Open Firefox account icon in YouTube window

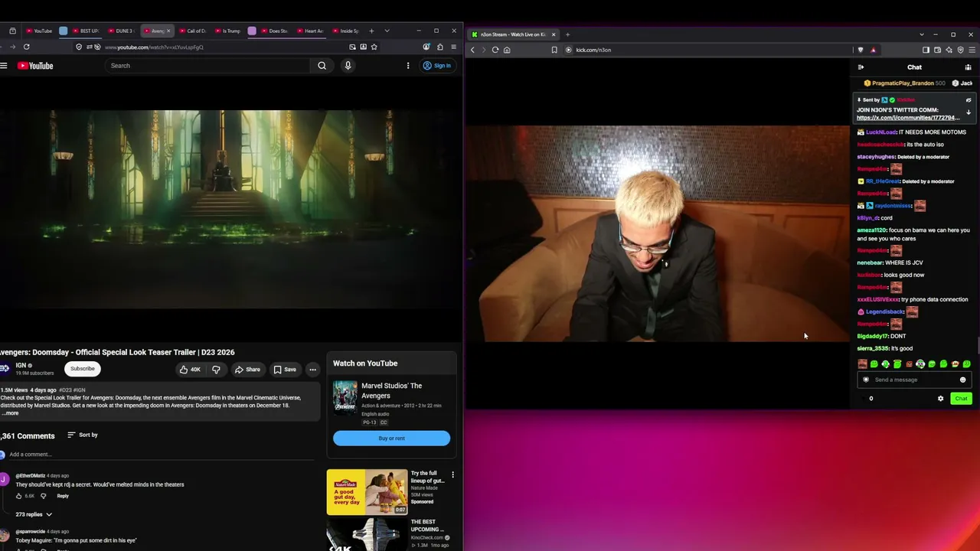(x=426, y=47)
